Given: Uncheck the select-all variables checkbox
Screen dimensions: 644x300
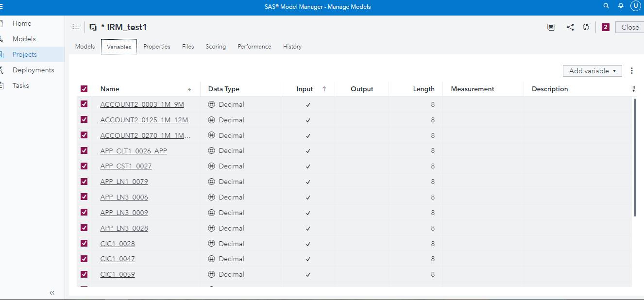Looking at the screenshot, I should tap(84, 89).
